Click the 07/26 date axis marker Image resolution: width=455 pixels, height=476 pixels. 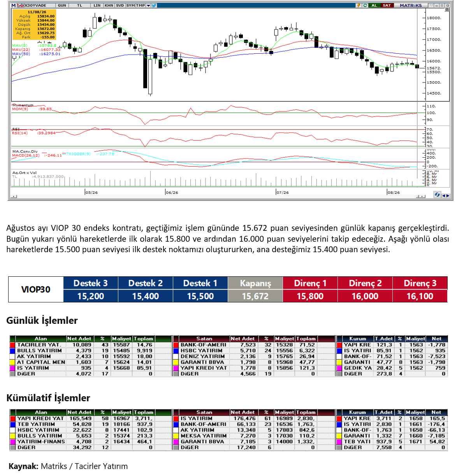[x=283, y=193]
